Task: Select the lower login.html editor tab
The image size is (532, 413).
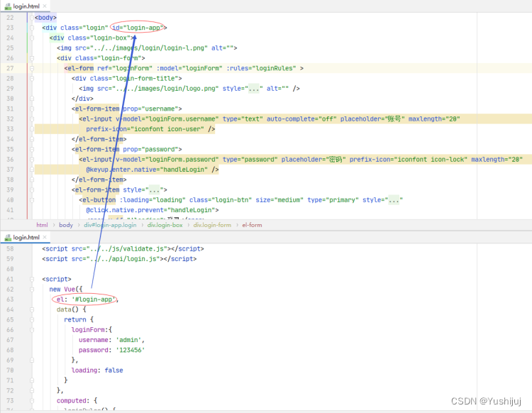Action: (x=26, y=237)
